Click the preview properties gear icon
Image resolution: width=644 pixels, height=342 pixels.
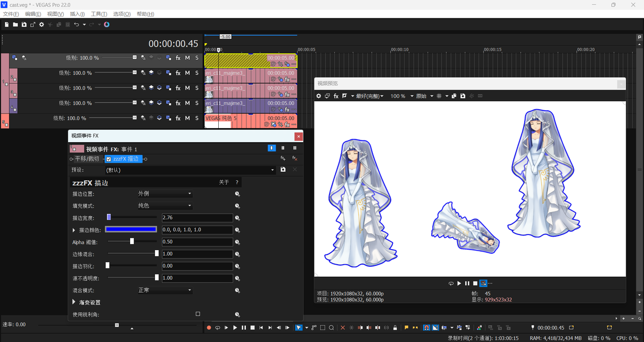tap(318, 96)
